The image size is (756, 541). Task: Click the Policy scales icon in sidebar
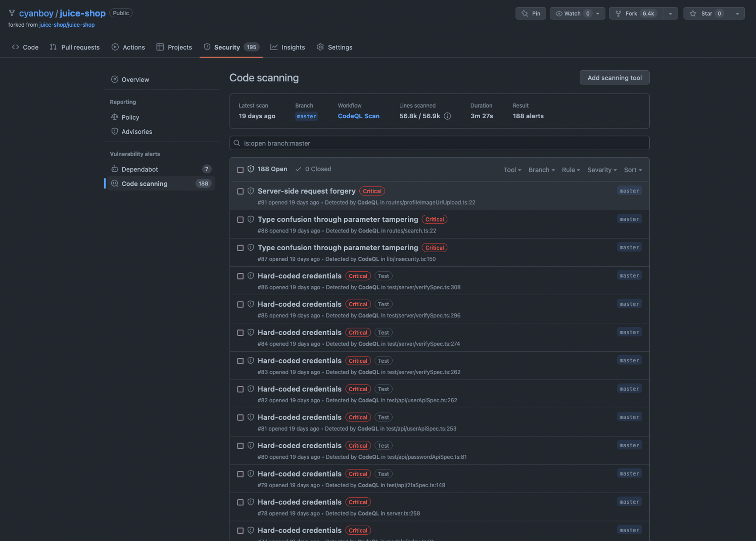click(x=115, y=117)
